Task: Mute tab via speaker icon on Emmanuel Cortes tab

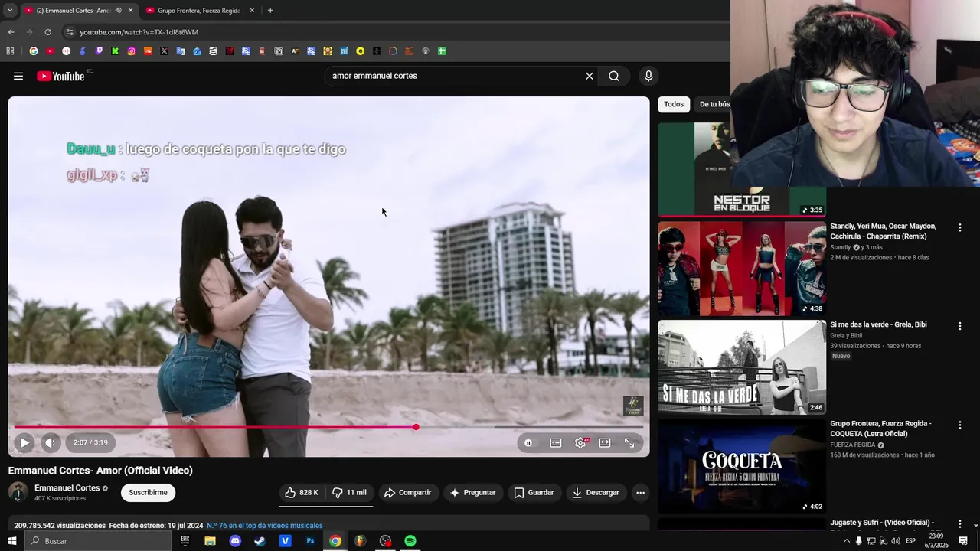Action: [118, 11]
